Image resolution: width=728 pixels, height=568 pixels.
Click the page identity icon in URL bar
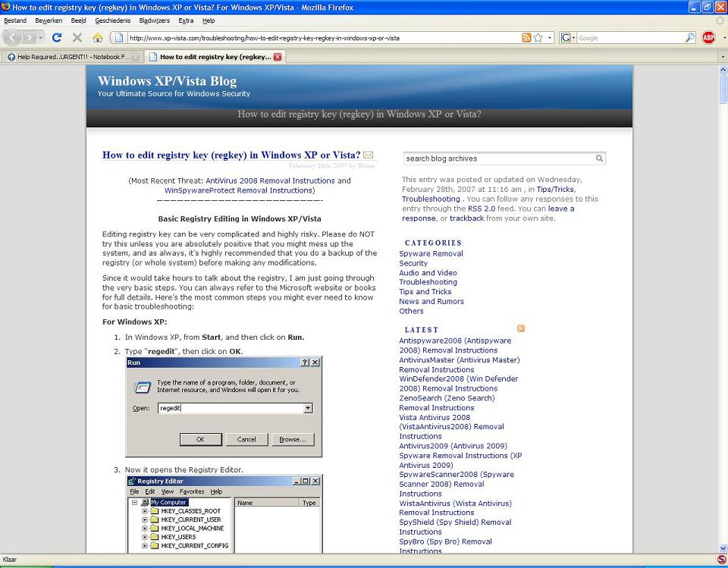click(x=119, y=38)
